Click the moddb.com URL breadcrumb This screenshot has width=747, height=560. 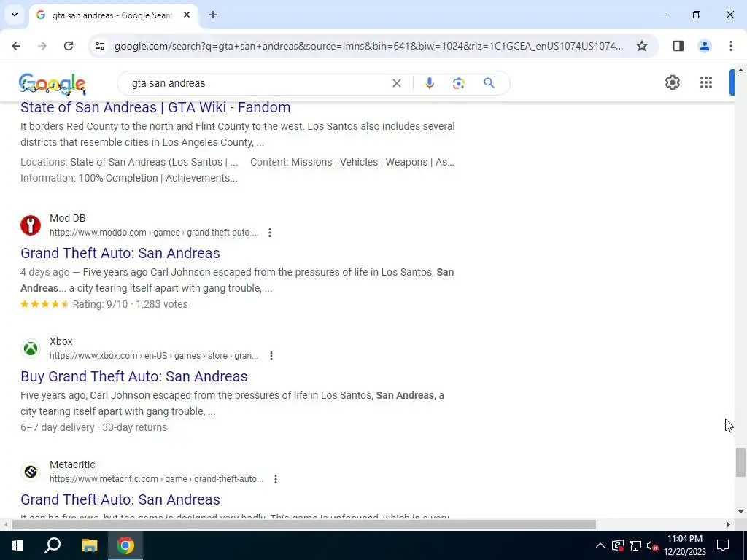pos(154,233)
